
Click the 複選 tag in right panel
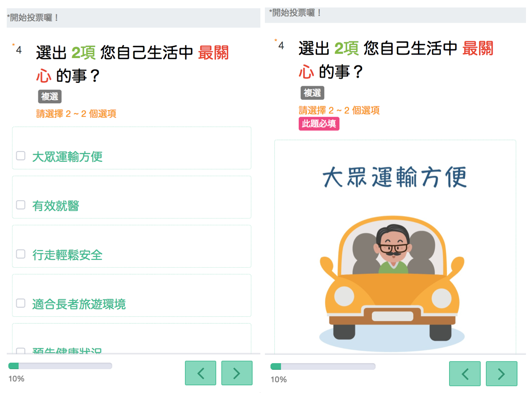tap(312, 93)
